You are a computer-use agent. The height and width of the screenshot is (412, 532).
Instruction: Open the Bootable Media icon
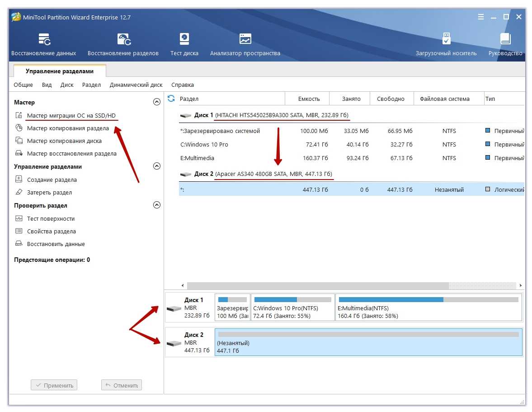point(446,39)
